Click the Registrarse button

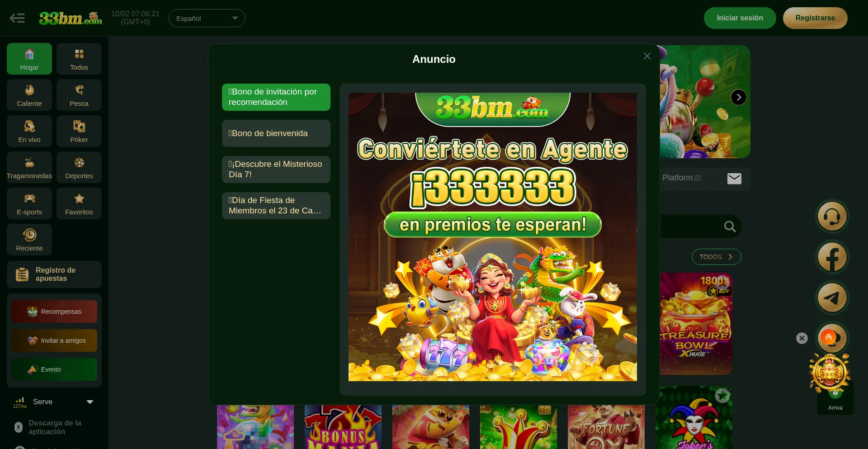click(815, 18)
